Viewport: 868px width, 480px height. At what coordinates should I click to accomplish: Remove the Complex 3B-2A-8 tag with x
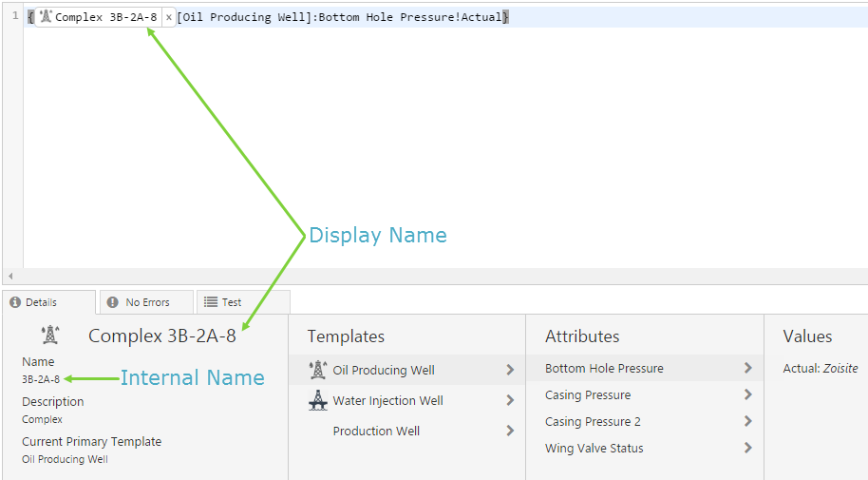169,17
